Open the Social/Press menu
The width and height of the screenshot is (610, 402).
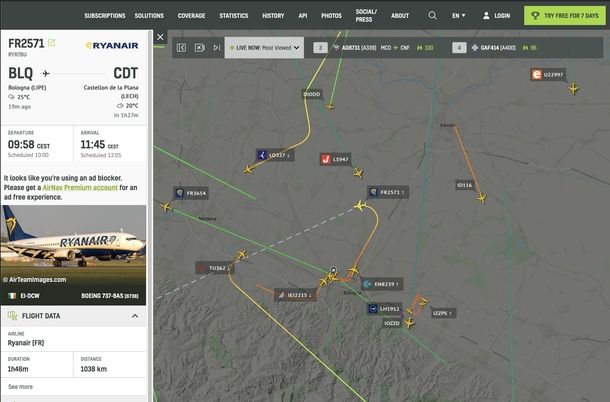(366, 16)
